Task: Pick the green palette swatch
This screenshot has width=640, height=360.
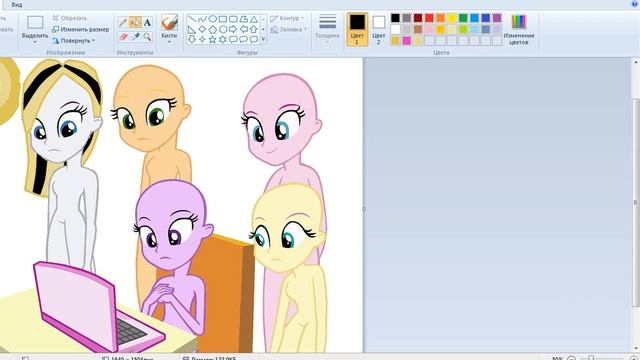Action: pos(463,18)
